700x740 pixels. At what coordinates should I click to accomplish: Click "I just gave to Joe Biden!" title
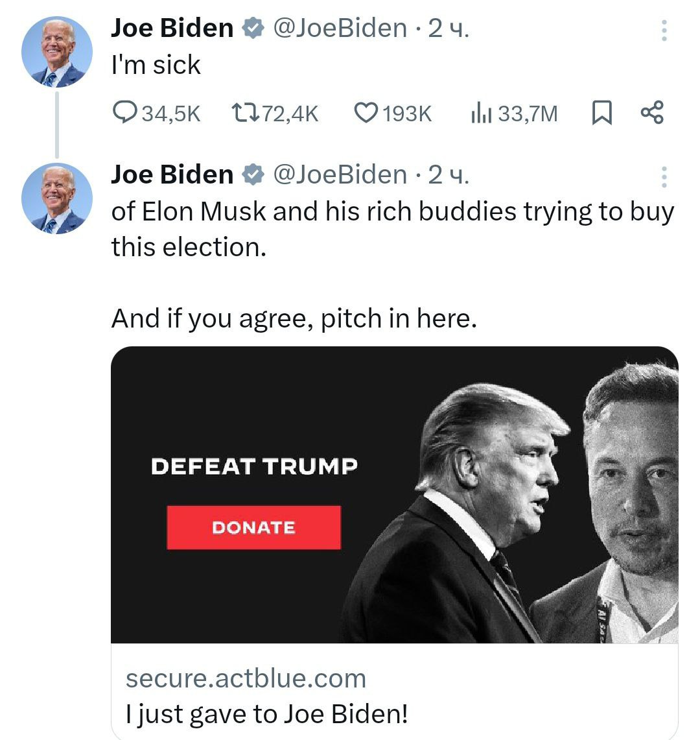267,714
